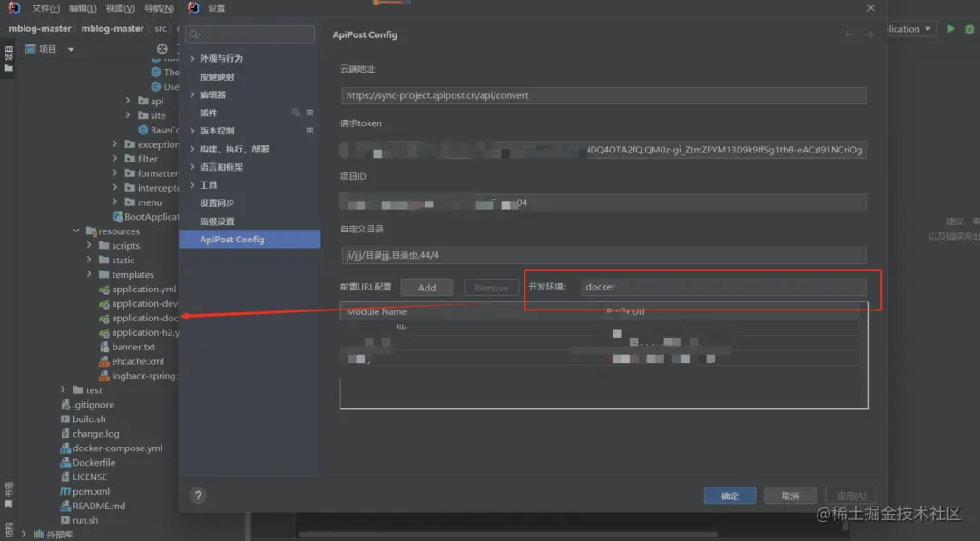Click the help question mark icon
Screen dimensions: 980x541
[198, 496]
